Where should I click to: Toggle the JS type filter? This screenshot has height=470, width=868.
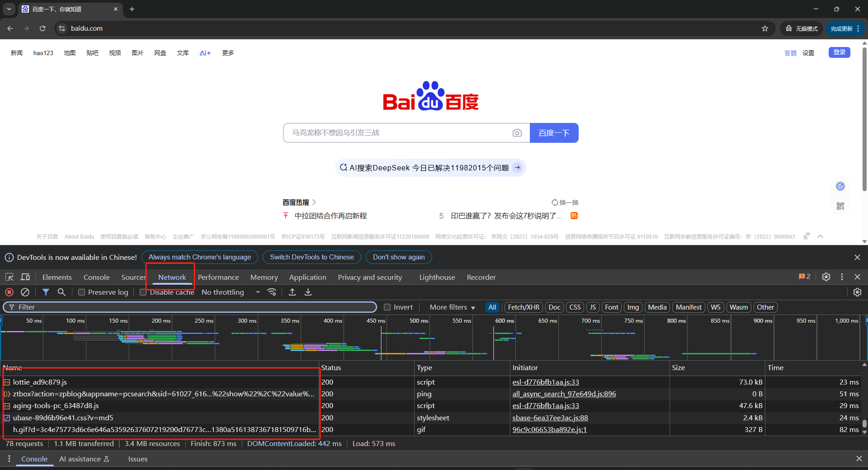[593, 307]
